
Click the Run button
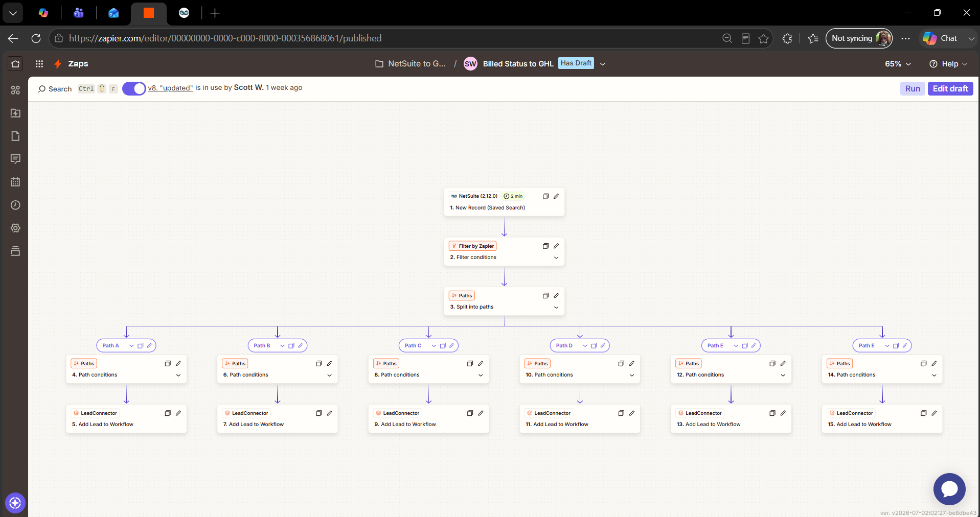pos(913,88)
